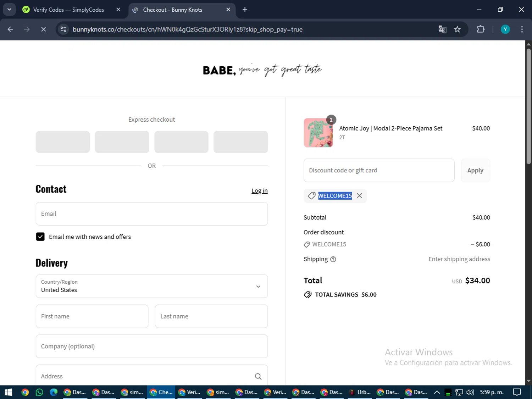Click the Subtotal $40.00 value

(x=481, y=217)
